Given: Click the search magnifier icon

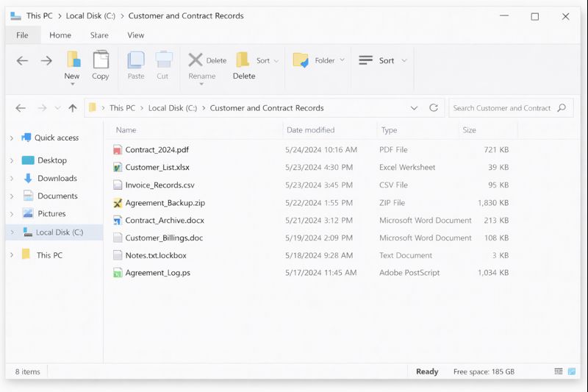Looking at the screenshot, I should click(562, 108).
